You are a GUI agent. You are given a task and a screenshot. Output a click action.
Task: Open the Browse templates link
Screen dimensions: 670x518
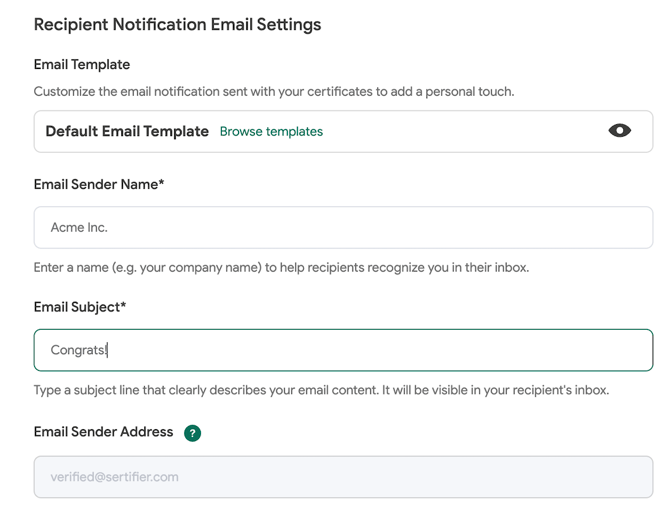pos(271,131)
